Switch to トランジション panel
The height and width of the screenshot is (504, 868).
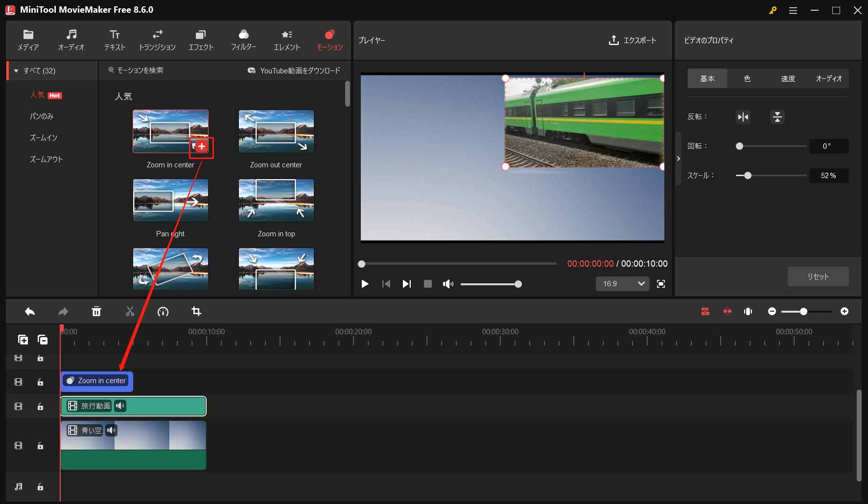coord(157,40)
